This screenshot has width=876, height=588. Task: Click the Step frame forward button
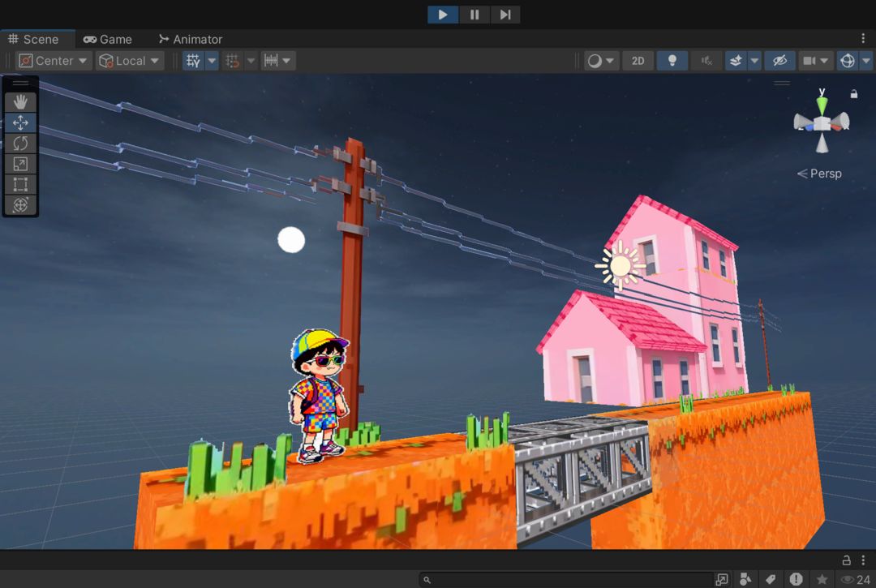click(505, 15)
